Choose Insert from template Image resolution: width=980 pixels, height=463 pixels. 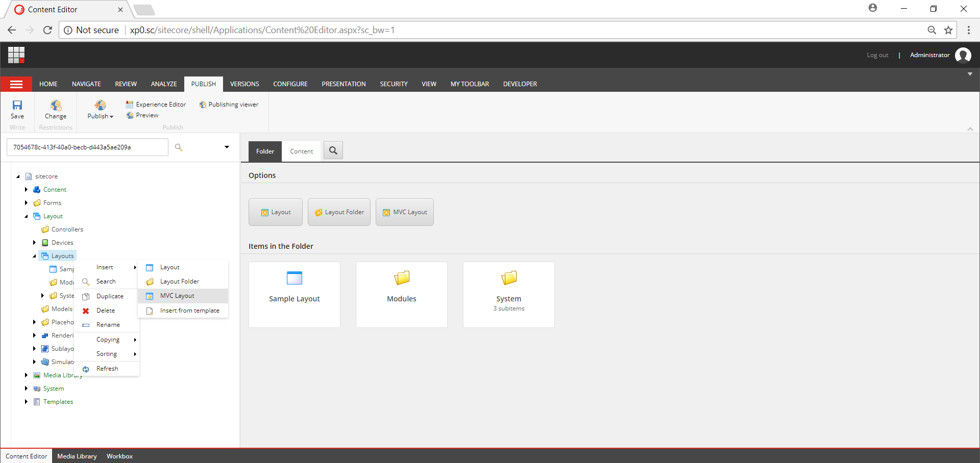pos(183,311)
